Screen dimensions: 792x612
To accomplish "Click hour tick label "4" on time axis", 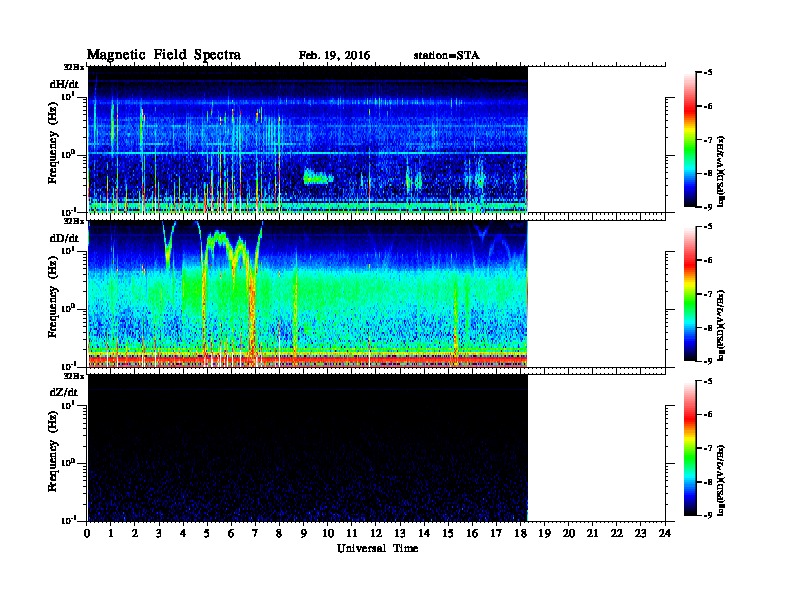I will (x=183, y=534).
